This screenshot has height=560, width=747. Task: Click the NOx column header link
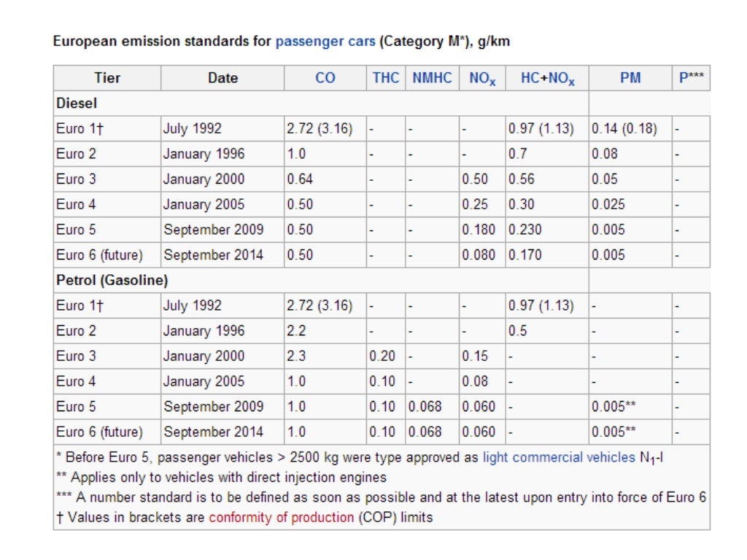(x=482, y=78)
